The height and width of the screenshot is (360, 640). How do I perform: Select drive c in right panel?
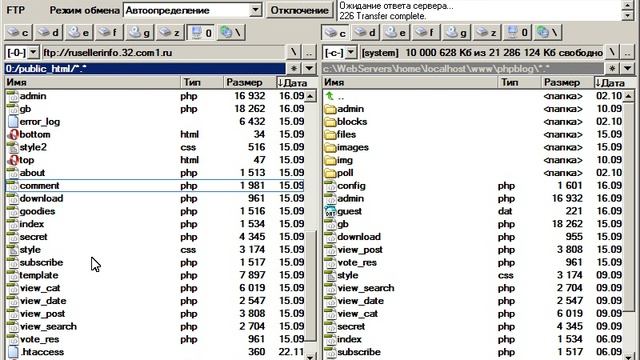[x=336, y=33]
